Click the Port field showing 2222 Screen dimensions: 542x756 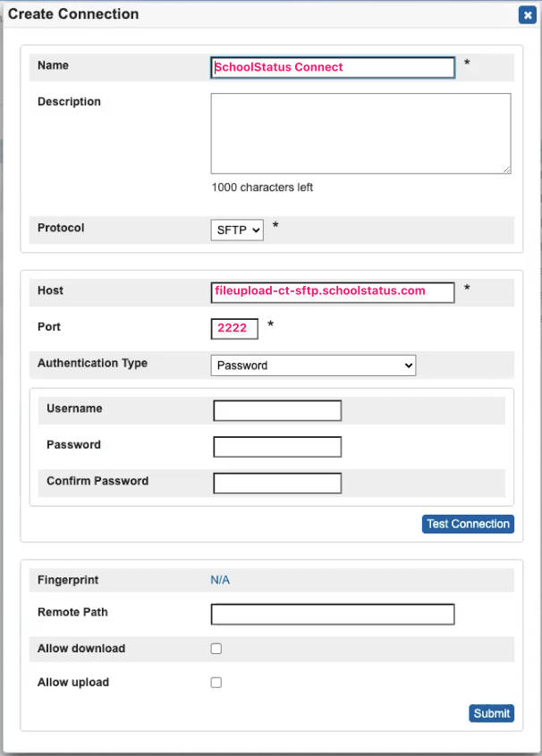coord(234,329)
